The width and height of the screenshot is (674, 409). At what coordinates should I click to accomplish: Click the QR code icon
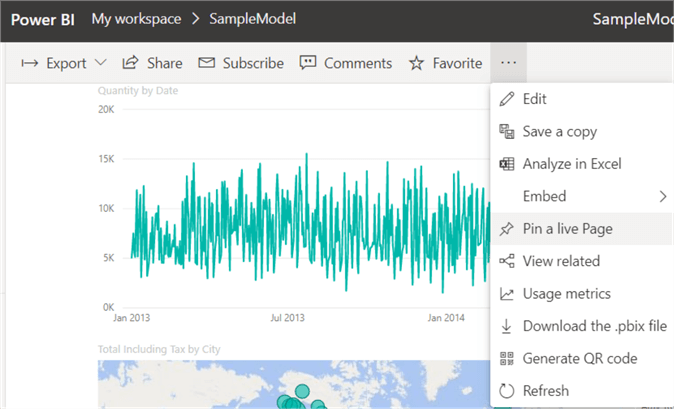[x=506, y=358]
